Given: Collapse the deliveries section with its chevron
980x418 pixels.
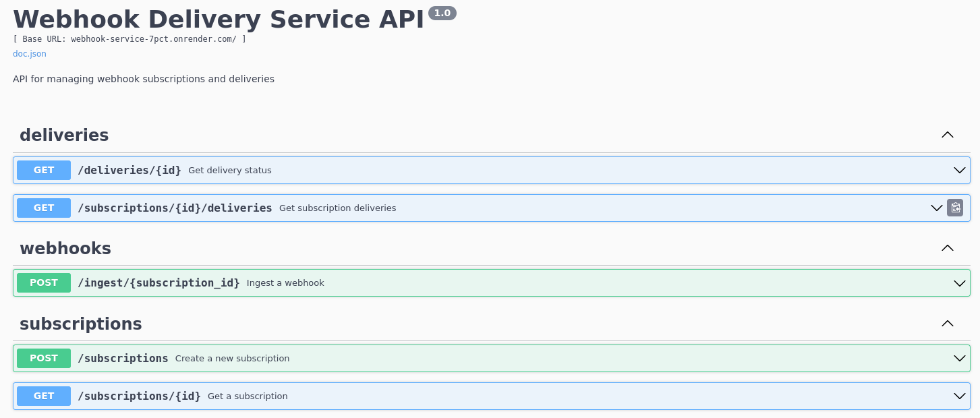Looking at the screenshot, I should (x=946, y=135).
